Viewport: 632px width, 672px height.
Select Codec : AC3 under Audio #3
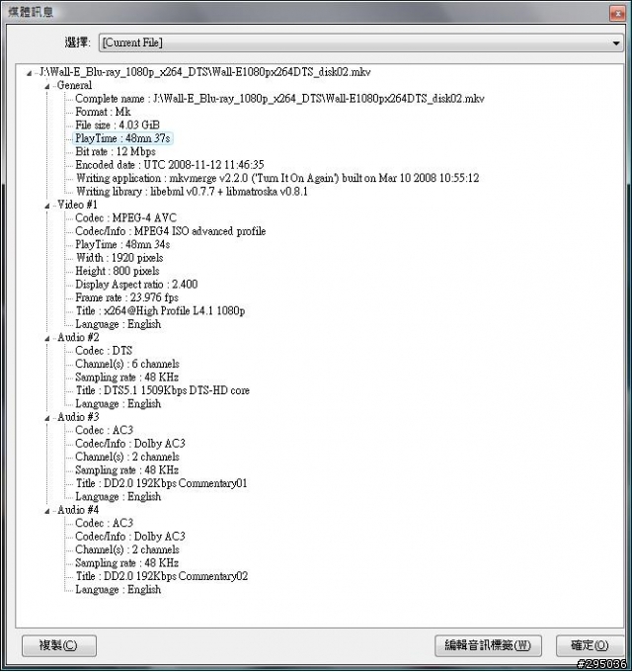[104, 431]
